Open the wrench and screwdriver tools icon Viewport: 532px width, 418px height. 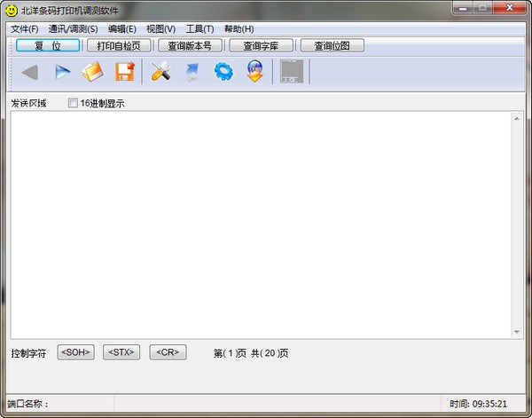[x=160, y=71]
